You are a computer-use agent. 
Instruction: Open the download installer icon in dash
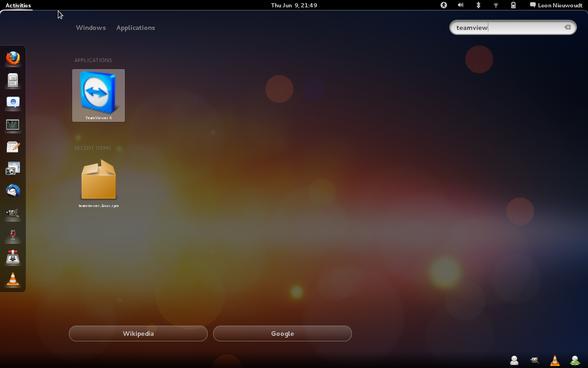point(13,257)
